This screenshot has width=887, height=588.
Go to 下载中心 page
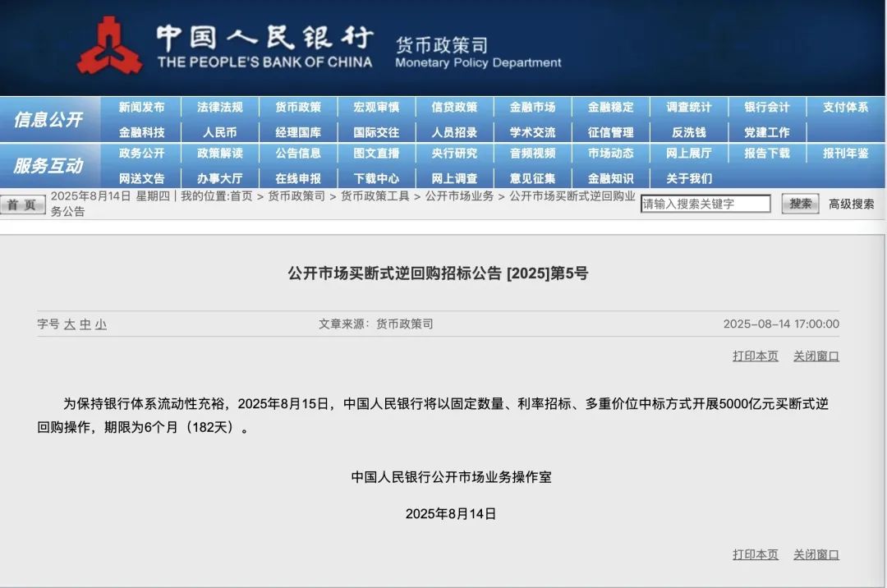(x=376, y=179)
